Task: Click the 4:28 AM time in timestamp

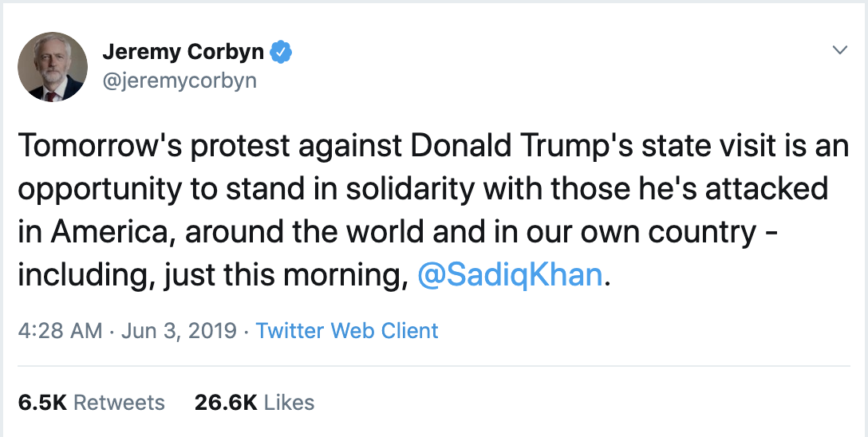Action: 60,330
